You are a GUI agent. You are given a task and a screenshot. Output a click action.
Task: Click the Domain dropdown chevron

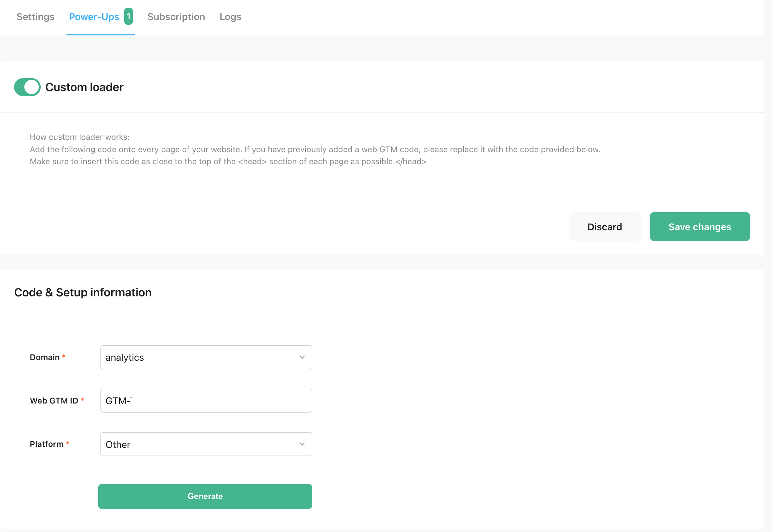(x=302, y=357)
